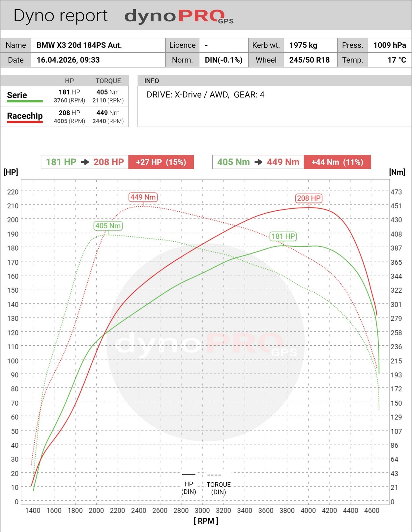
Task: Click the date value '16.04.2026, 09:33'
Action: click(68, 60)
